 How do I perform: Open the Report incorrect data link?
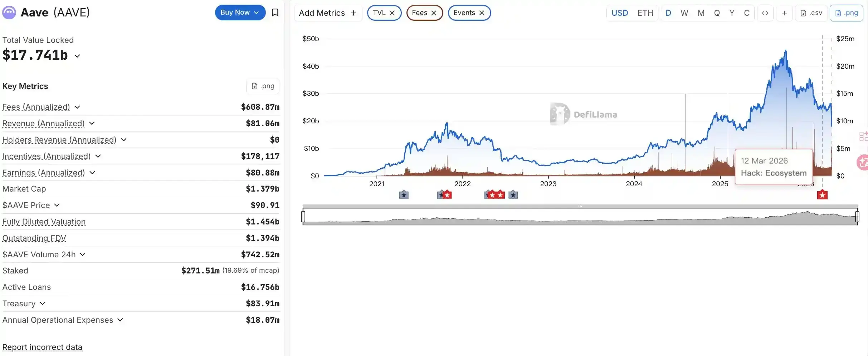pos(42,347)
